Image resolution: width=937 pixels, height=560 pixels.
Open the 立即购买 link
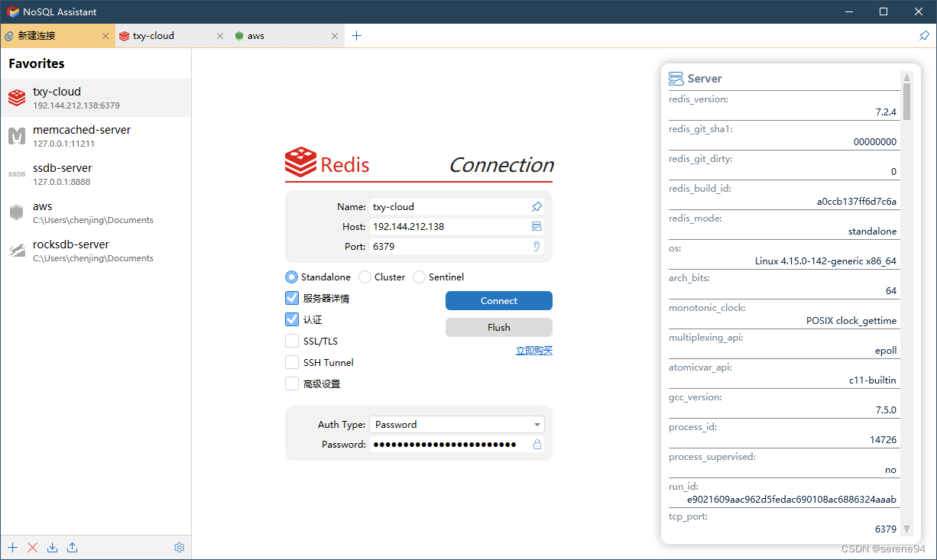click(x=534, y=351)
